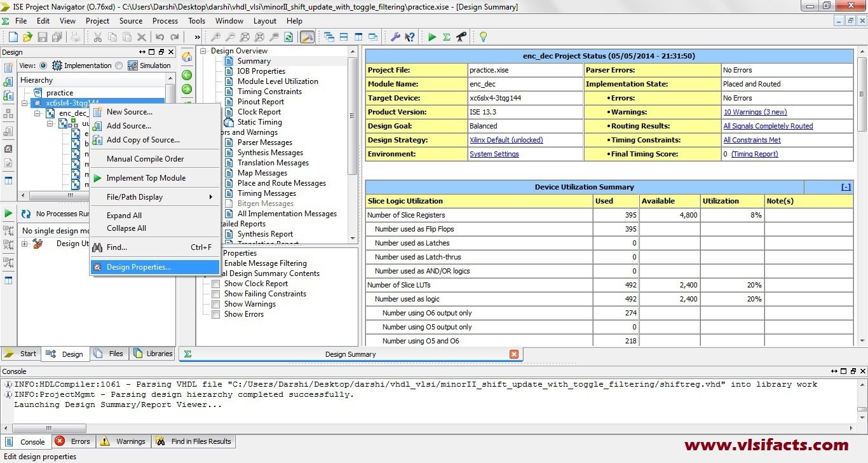
Task: Tick the Show Warnings checkbox
Action: click(x=216, y=304)
